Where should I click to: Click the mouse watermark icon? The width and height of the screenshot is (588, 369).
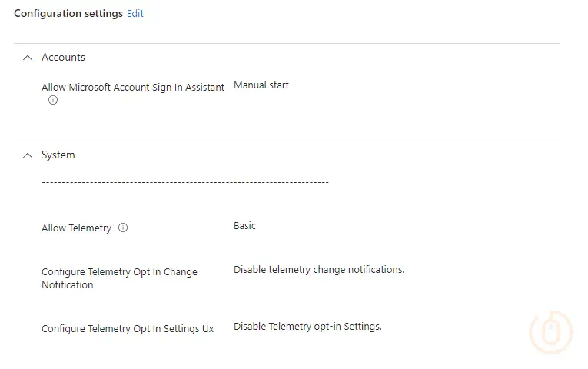click(551, 332)
